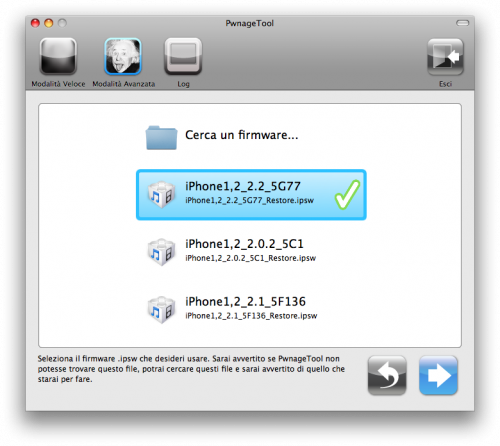Click the black back arrow button
Screen dimensions: 500x446
tap(387, 375)
